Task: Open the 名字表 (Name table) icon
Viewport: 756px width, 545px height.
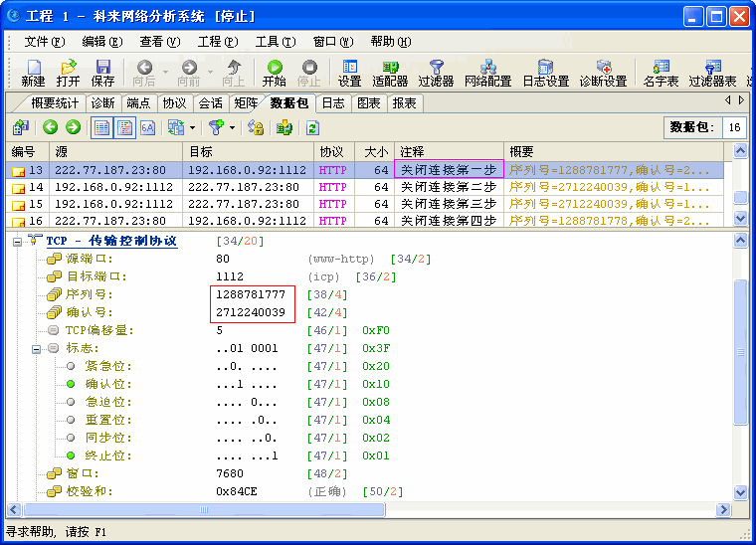Action: 661,73
